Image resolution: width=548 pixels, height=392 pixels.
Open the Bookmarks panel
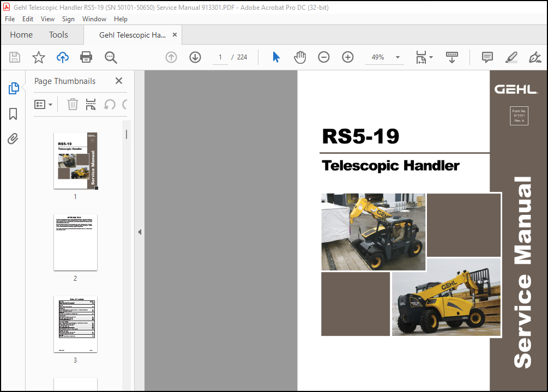(x=13, y=114)
